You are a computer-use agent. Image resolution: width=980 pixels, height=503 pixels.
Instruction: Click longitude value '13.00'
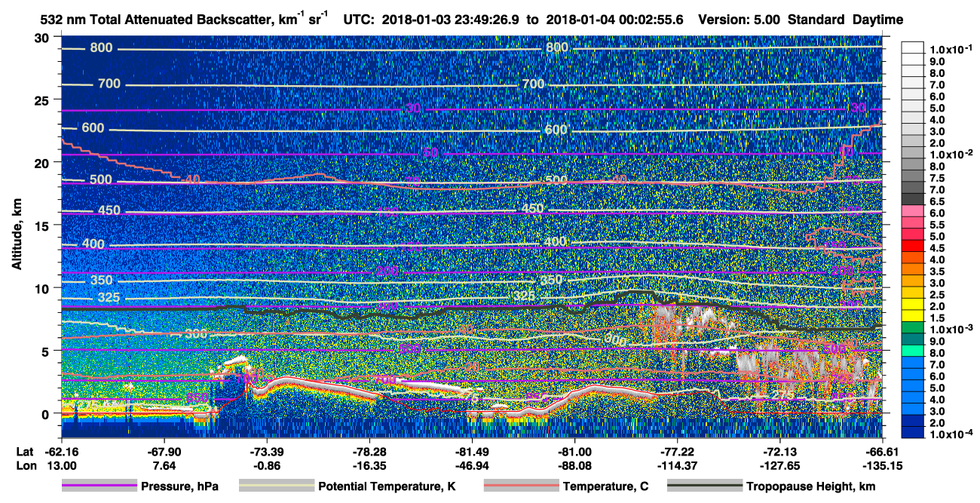60,465
